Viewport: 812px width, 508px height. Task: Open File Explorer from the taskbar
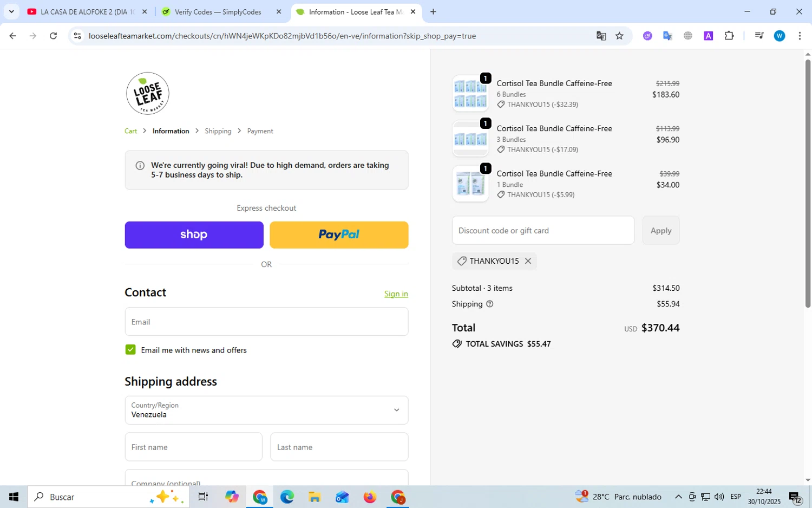tap(315, 497)
